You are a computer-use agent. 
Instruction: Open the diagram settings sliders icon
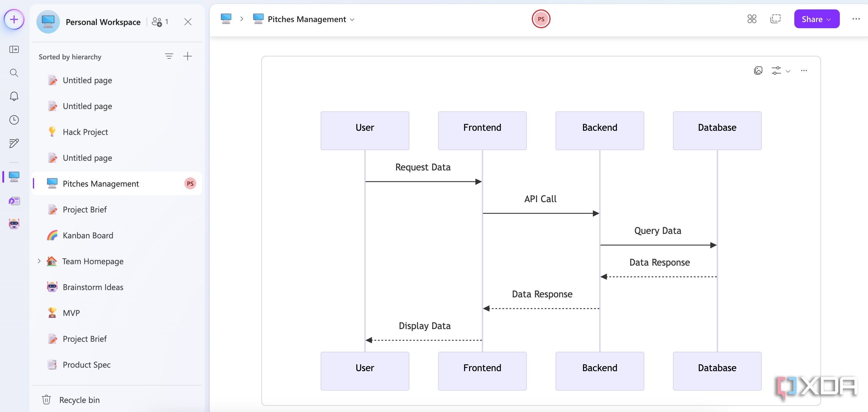point(777,71)
